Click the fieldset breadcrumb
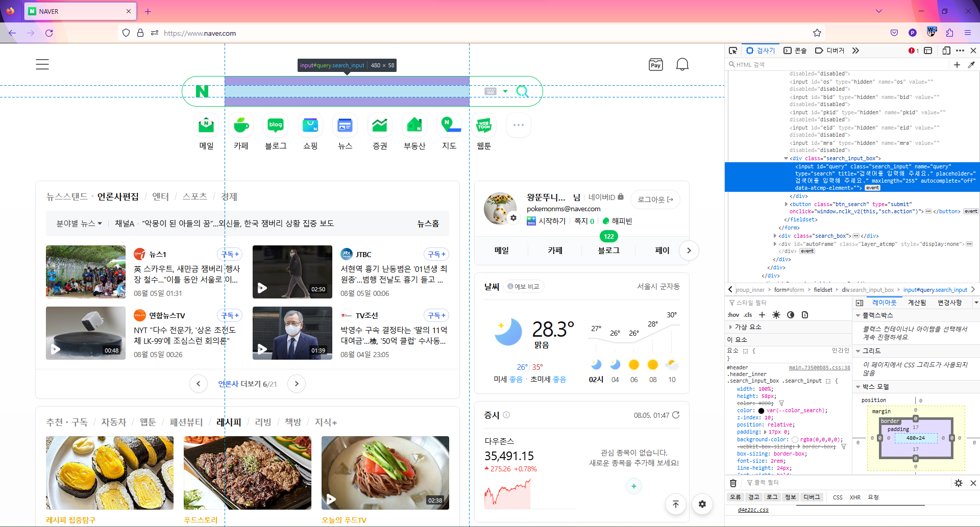This screenshot has width=980, height=527. click(823, 290)
